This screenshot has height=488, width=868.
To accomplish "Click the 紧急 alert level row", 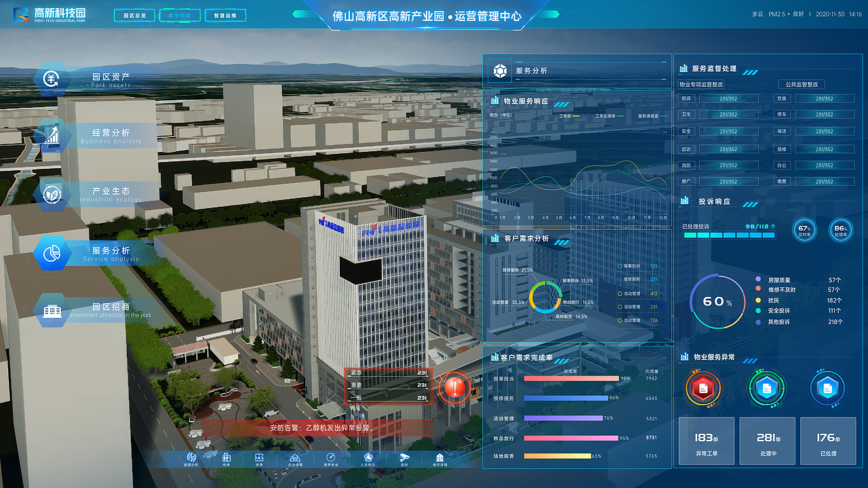I will pos(389,373).
